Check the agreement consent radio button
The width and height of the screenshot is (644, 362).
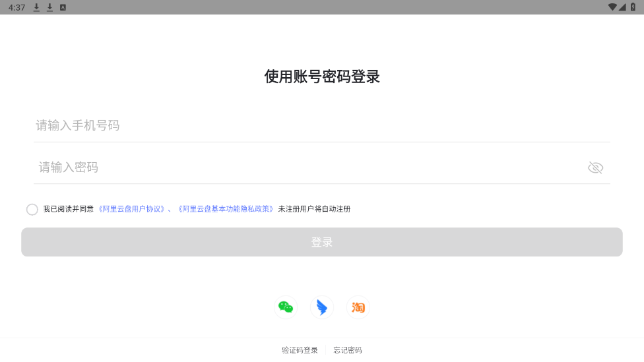(x=32, y=209)
